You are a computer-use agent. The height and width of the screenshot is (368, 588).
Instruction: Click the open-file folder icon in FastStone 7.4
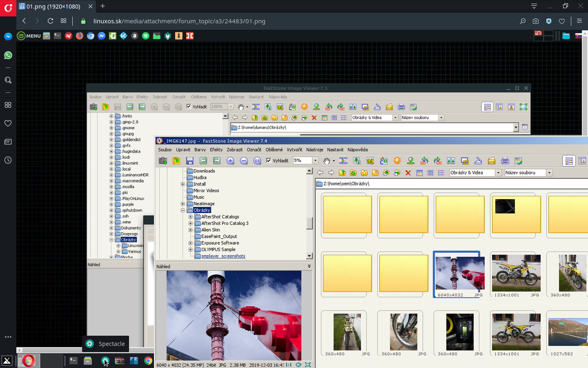pyautogui.click(x=176, y=161)
